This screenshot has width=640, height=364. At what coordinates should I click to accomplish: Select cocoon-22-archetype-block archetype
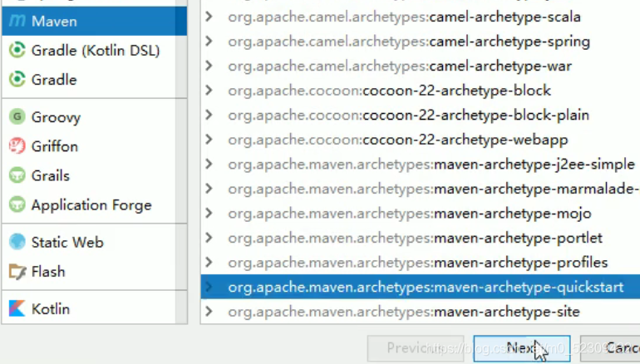pos(389,91)
